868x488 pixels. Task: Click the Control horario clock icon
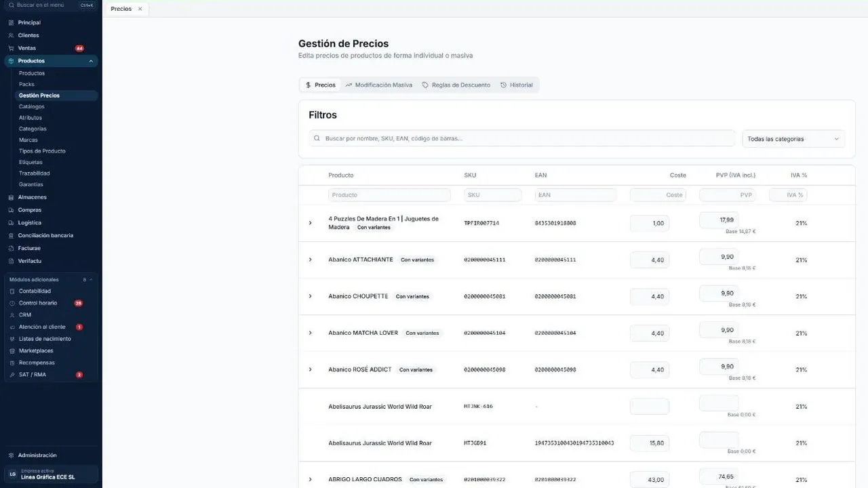coord(12,303)
